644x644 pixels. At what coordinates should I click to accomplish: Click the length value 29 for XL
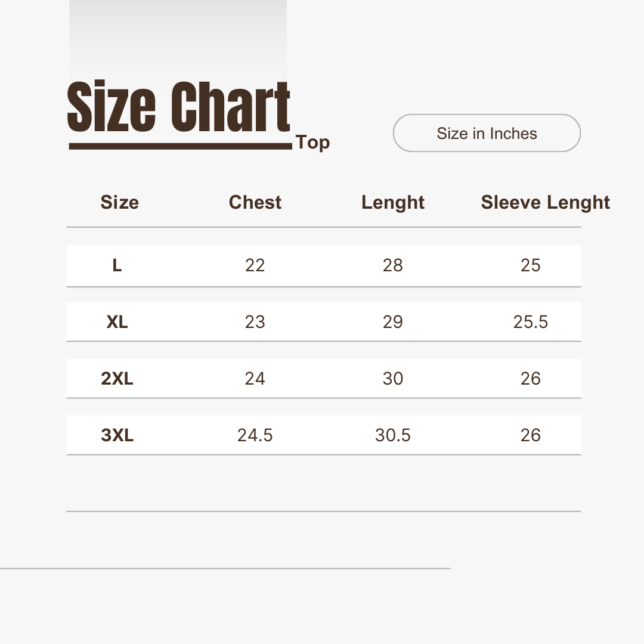tap(393, 322)
